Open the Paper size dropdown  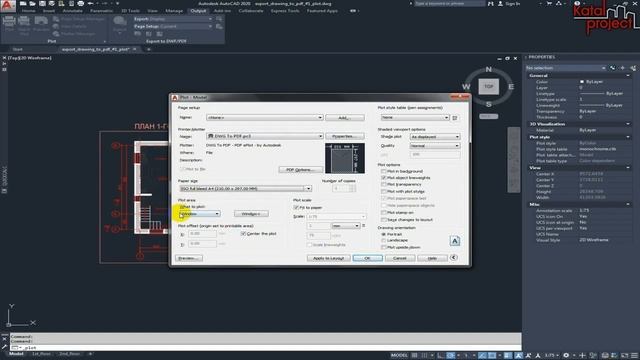click(x=245, y=189)
